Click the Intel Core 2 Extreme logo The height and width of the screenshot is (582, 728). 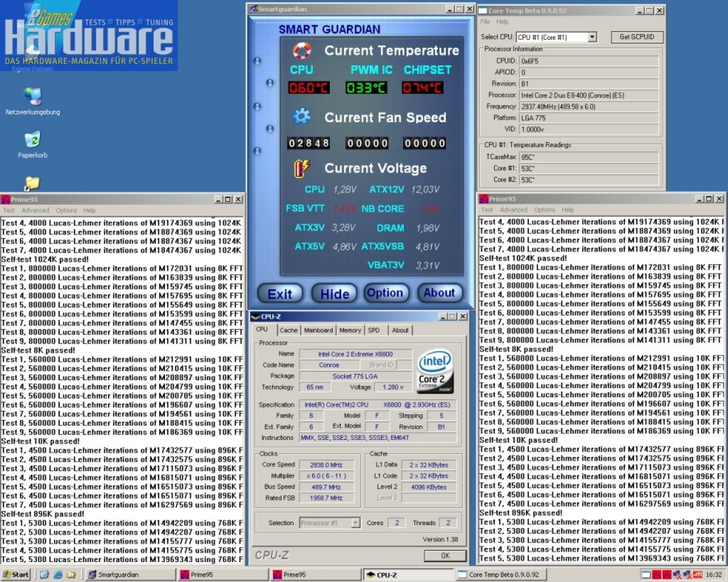(435, 371)
